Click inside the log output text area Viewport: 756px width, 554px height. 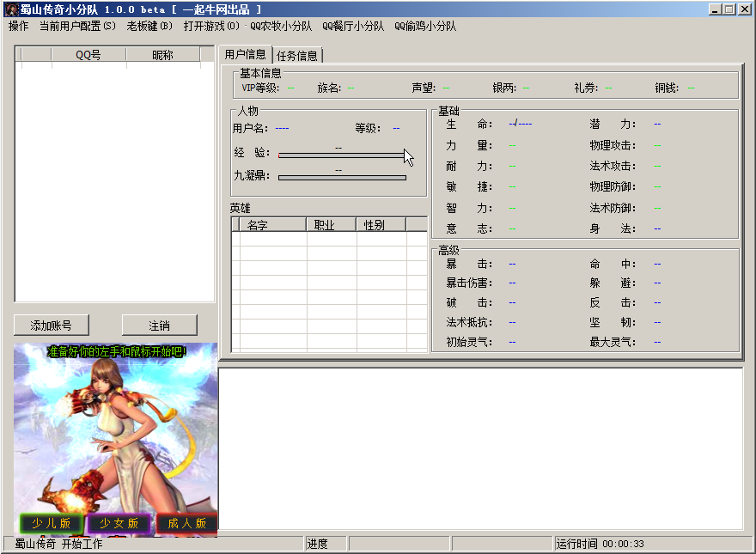(480, 448)
